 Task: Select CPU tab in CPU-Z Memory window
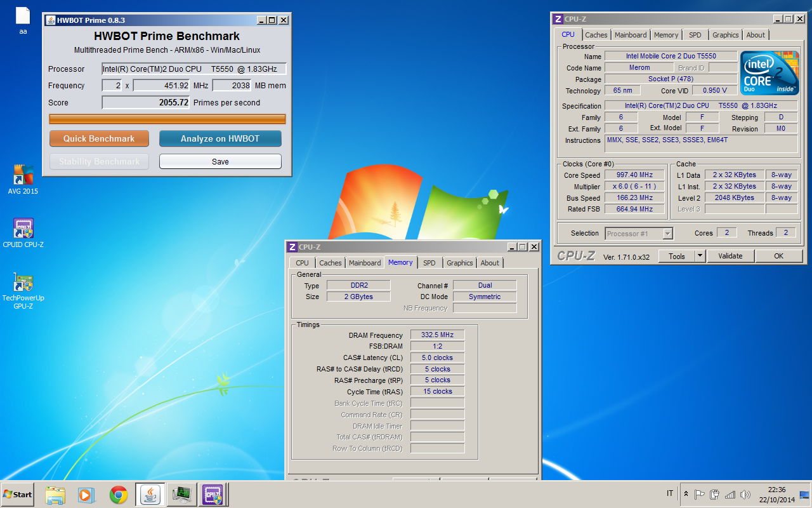[x=302, y=263]
